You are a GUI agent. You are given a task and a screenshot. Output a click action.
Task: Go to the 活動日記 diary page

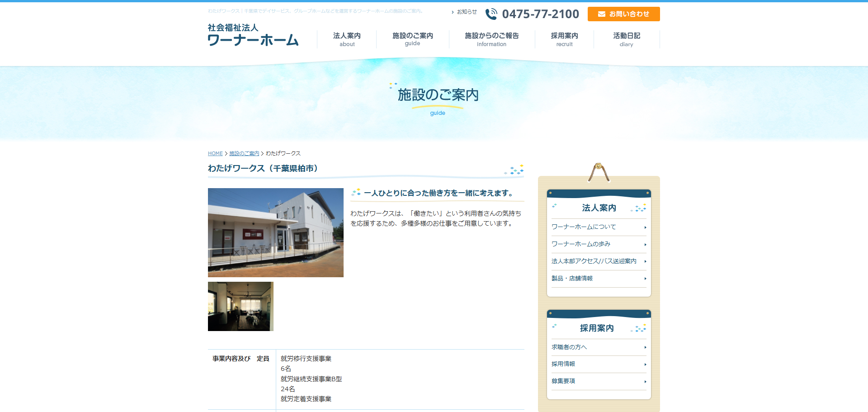click(x=626, y=39)
